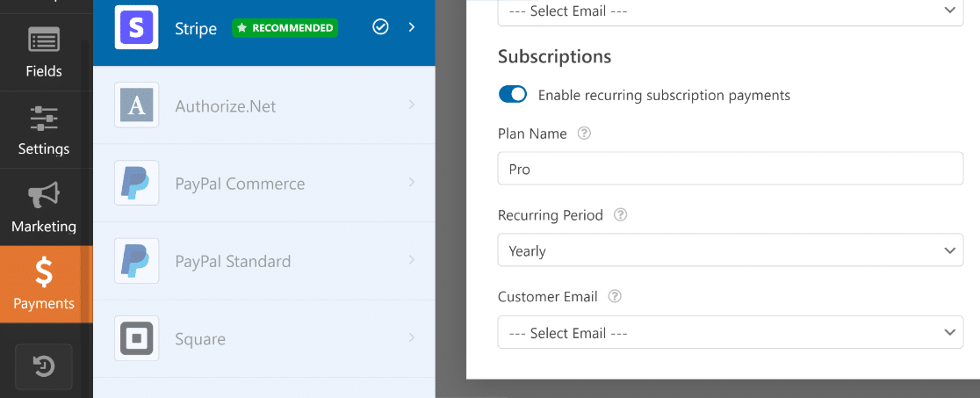980x398 pixels.
Task: Click the Subscriptions heading
Action: point(554,56)
